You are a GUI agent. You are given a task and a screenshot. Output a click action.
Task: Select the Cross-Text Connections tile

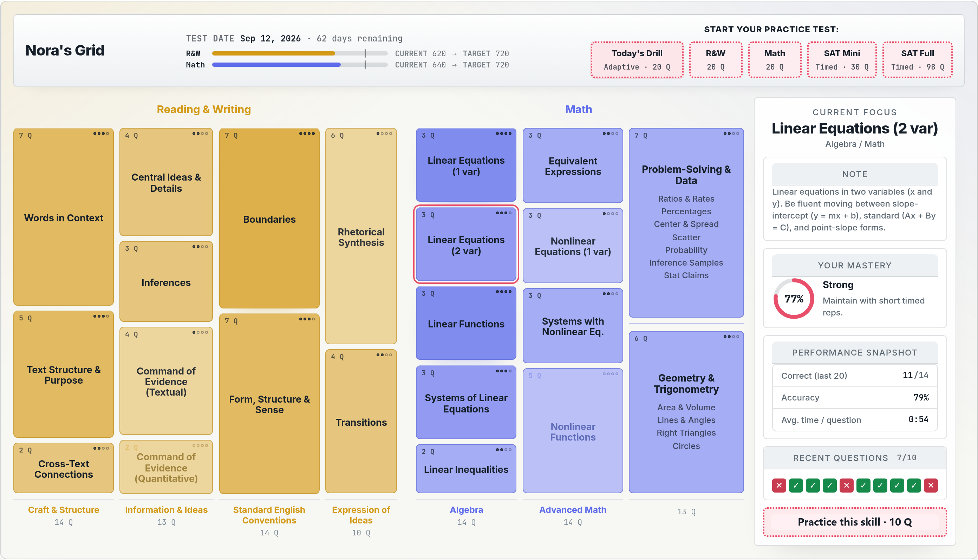(64, 468)
